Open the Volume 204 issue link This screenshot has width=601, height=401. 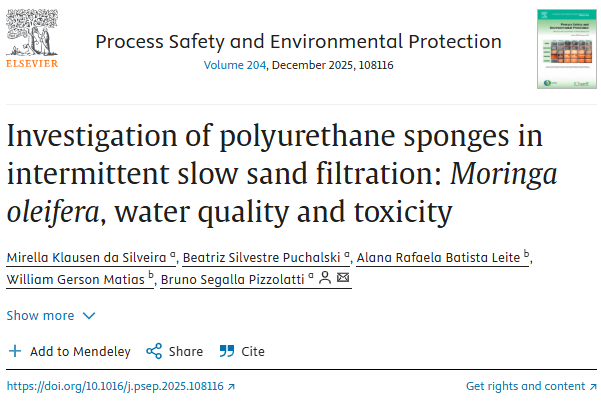tap(234, 65)
